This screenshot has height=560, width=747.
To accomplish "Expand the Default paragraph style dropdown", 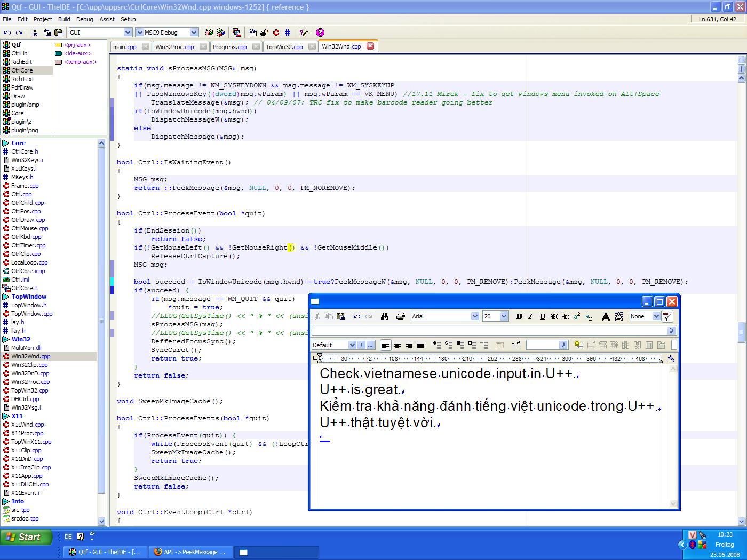I will pyautogui.click(x=352, y=345).
